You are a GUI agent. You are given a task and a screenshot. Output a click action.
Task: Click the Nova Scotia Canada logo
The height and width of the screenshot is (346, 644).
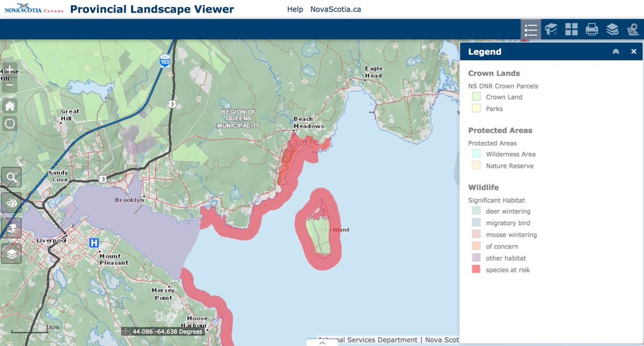click(33, 9)
